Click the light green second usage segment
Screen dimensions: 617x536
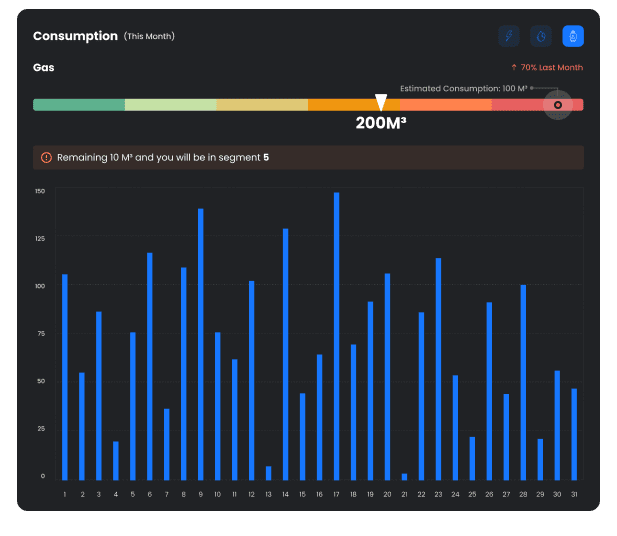(x=170, y=105)
